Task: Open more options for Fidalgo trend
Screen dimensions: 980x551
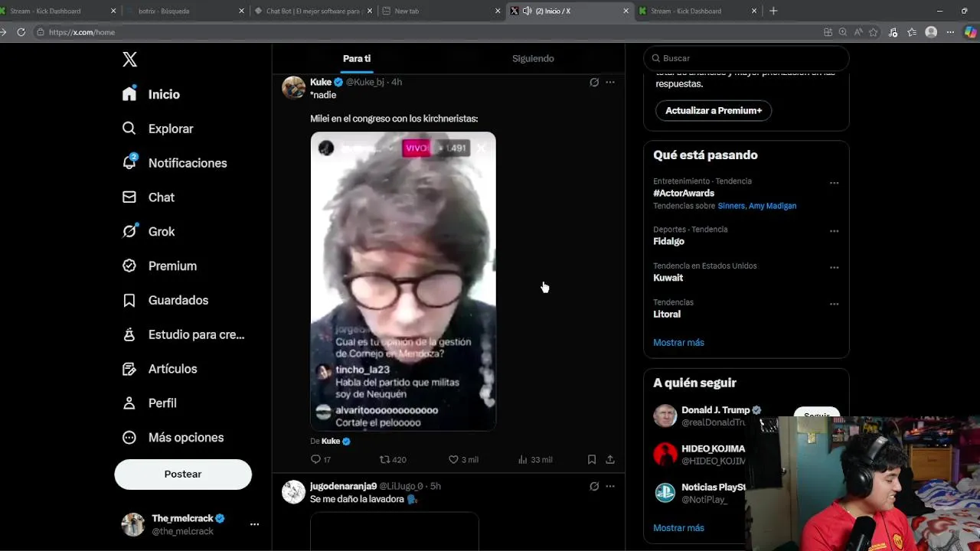Action: coord(835,231)
